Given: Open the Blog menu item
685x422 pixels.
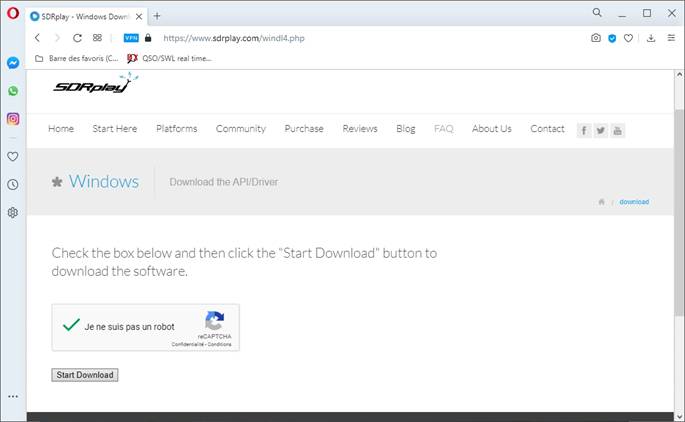Looking at the screenshot, I should pos(406,128).
